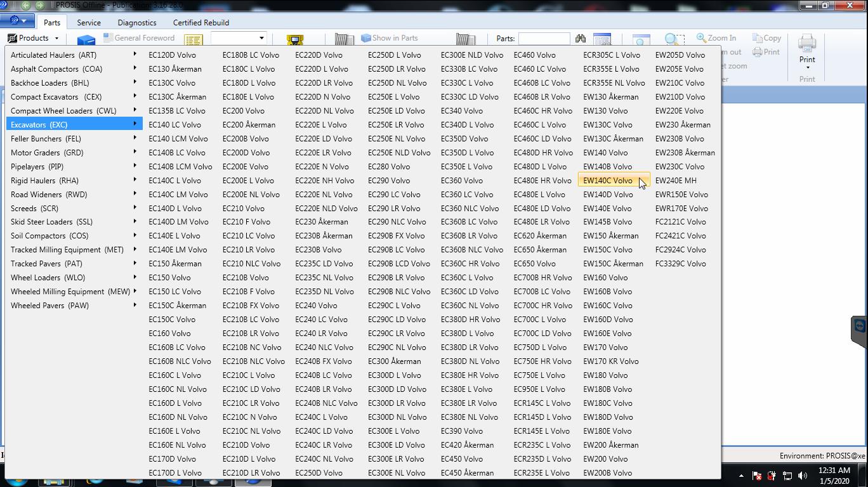Click the yellow machine icon in toolbar
This screenshot has width=868, height=487.
[295, 40]
